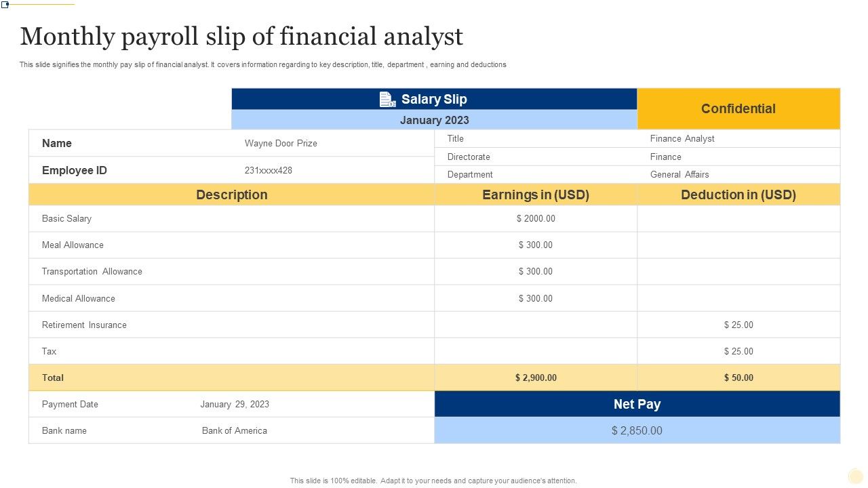The width and height of the screenshot is (868, 488).
Task: Select the Retirement Insurance '$ 25.00' deduction
Action: click(738, 325)
